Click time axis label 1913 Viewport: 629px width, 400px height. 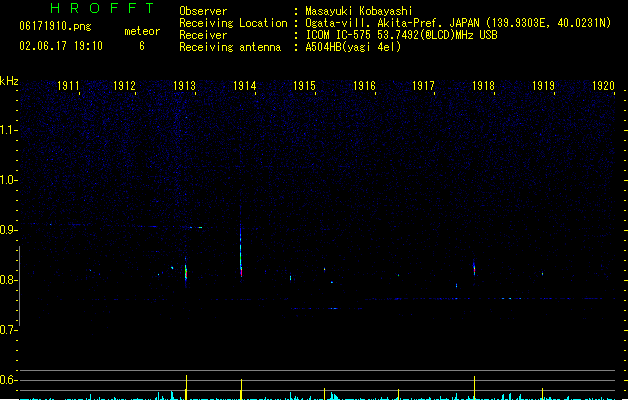[184, 86]
